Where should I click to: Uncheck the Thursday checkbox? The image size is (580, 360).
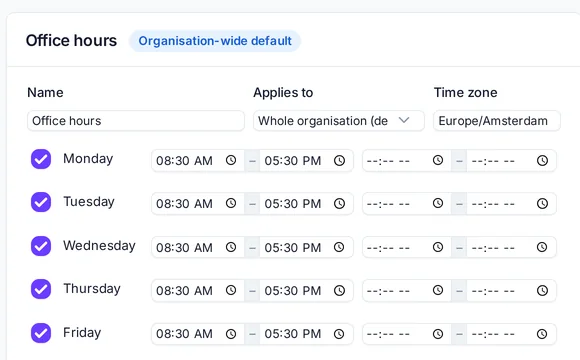coord(41,289)
